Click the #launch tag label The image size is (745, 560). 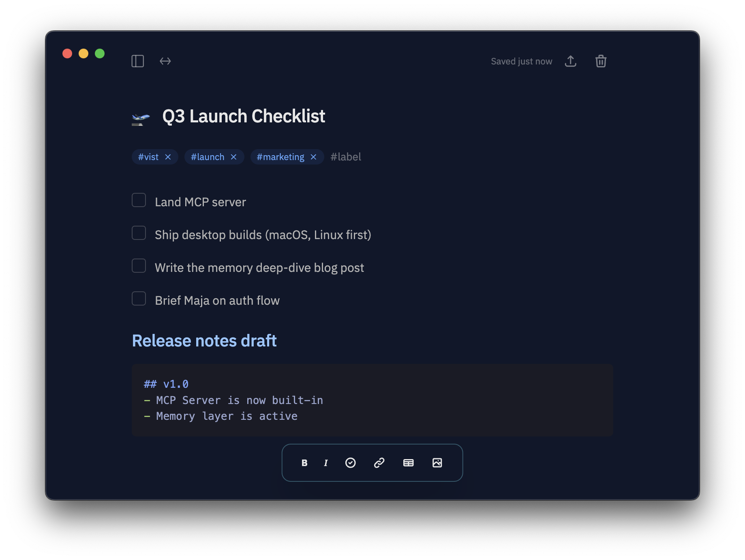(x=208, y=157)
